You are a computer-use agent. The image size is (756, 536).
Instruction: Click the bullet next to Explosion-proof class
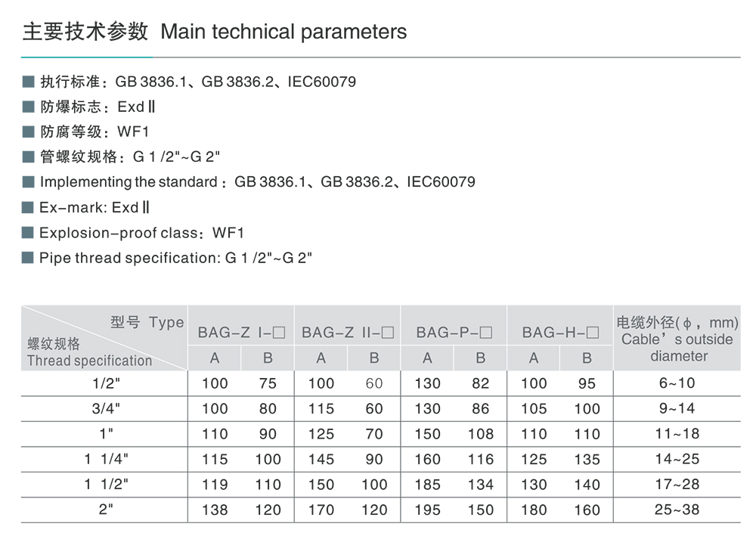[x=29, y=233]
